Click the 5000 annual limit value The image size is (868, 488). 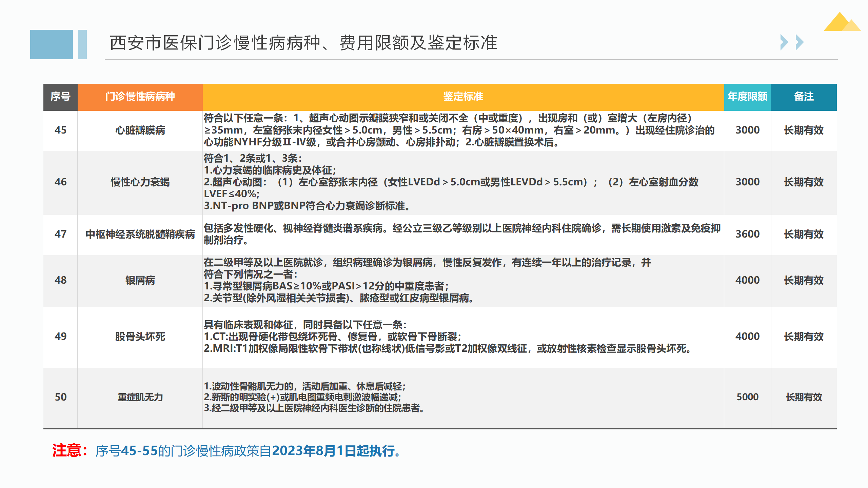[747, 397]
